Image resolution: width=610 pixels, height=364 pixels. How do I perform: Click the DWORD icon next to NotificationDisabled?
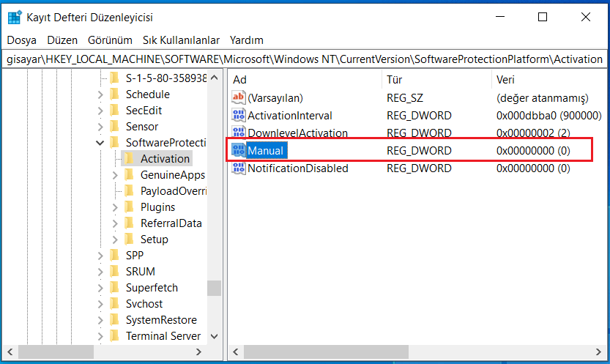[x=239, y=168]
